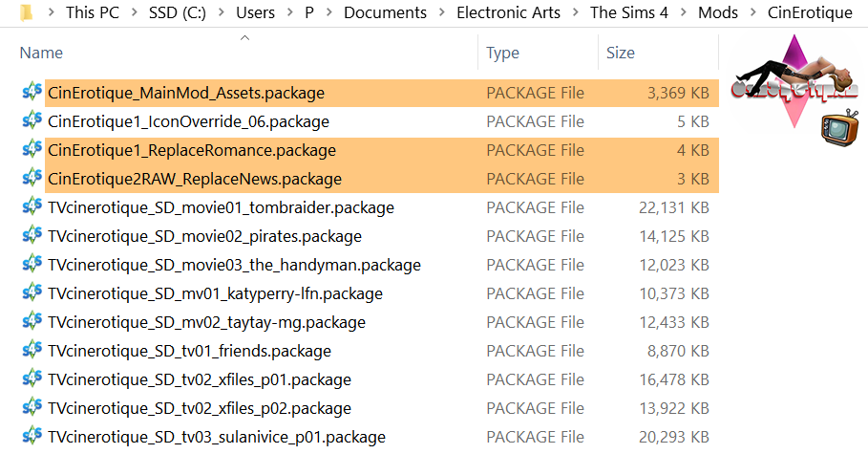Expand chevron after Documents
The image size is (868, 454).
(x=442, y=12)
